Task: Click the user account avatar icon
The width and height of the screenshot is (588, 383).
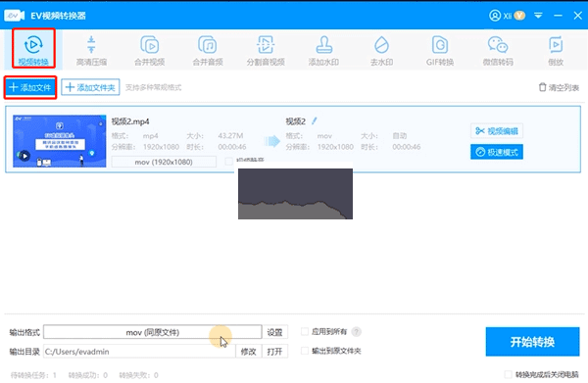Action: [x=495, y=16]
